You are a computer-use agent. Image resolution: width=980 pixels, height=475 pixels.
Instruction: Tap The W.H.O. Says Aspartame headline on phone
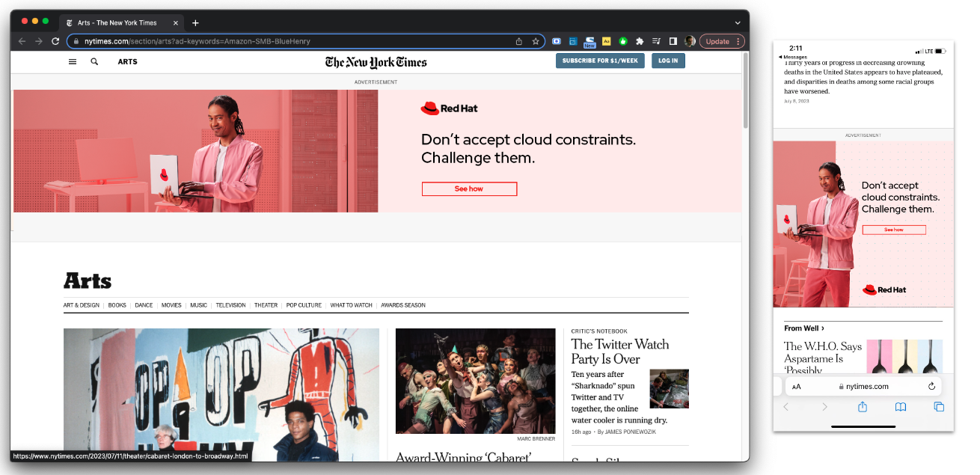(823, 358)
